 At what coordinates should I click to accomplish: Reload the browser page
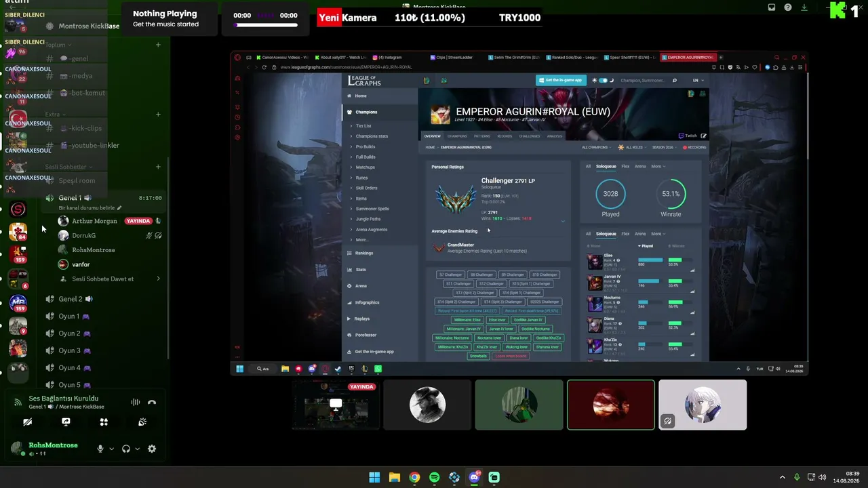pos(264,67)
